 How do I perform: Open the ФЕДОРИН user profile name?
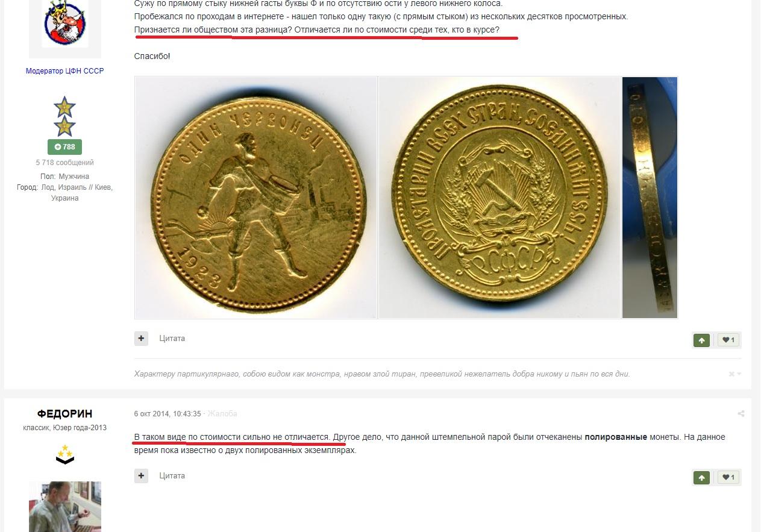point(64,414)
